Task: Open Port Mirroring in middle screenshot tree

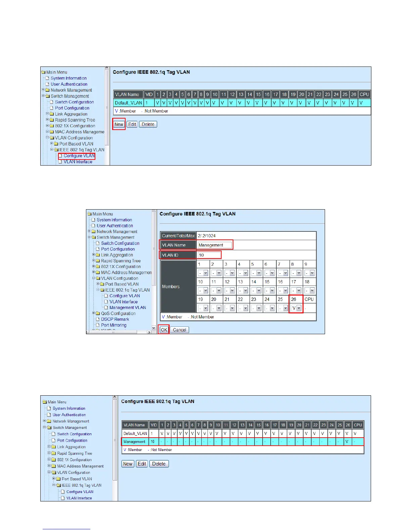Action: pos(114,325)
